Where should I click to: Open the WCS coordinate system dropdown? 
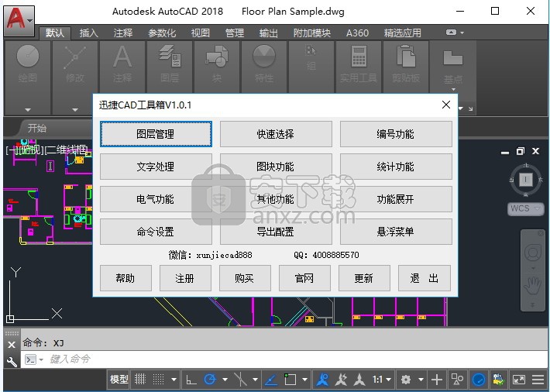(525, 208)
